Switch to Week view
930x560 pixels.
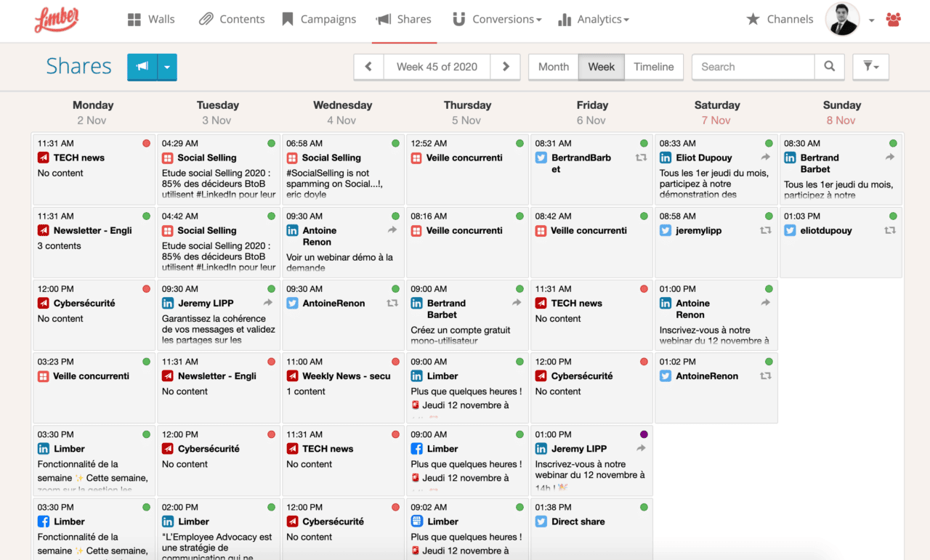click(602, 67)
